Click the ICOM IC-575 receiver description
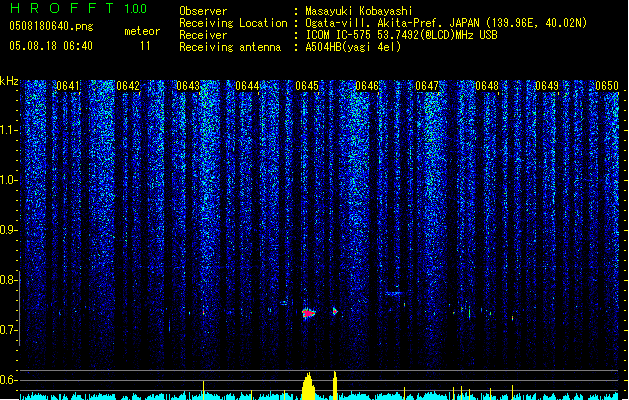The height and width of the screenshot is (400, 629). [401, 35]
